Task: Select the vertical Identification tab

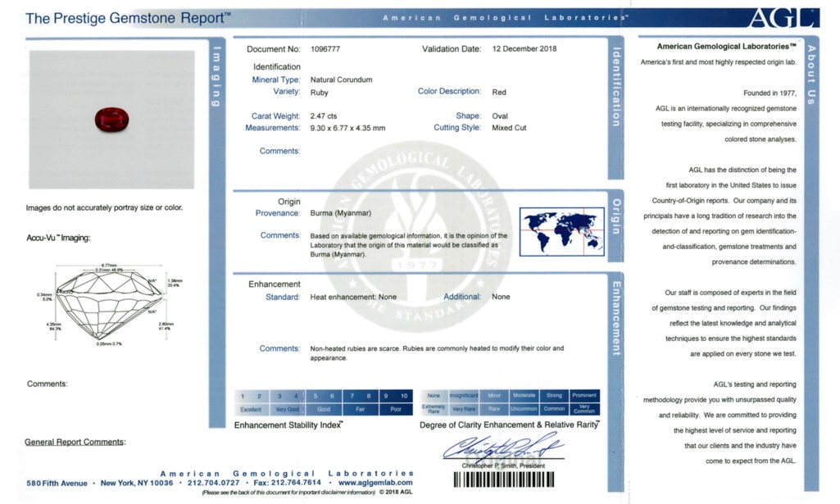Action: tap(615, 86)
